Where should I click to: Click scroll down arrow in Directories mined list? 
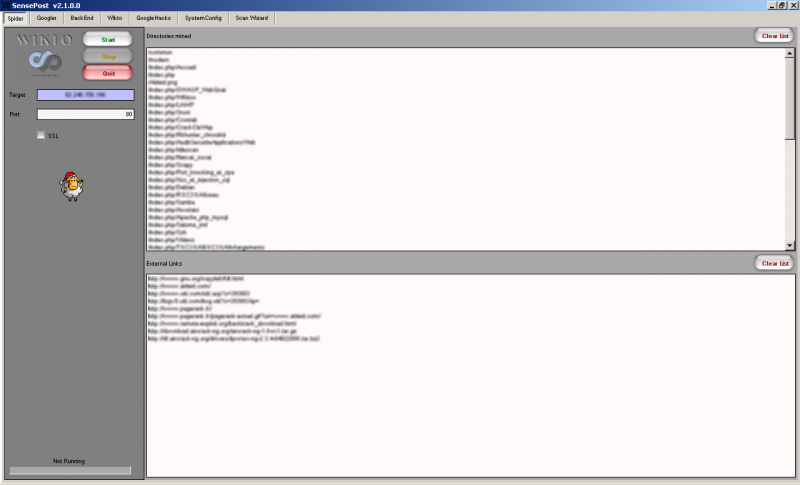(x=790, y=245)
